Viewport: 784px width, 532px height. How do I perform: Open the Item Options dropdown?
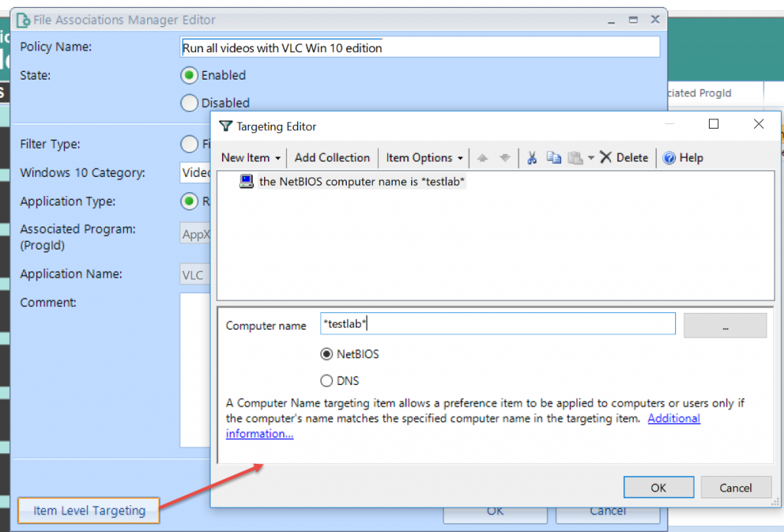pos(423,158)
